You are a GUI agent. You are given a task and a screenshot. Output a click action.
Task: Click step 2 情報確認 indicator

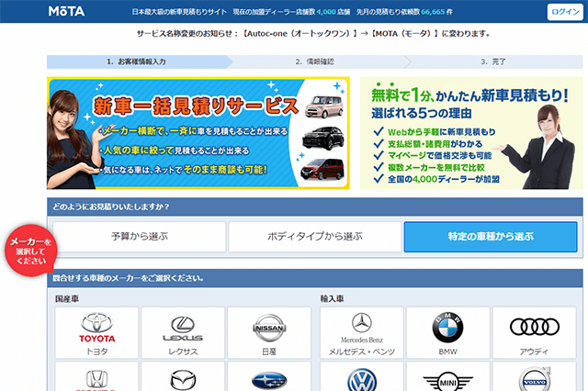(314, 61)
